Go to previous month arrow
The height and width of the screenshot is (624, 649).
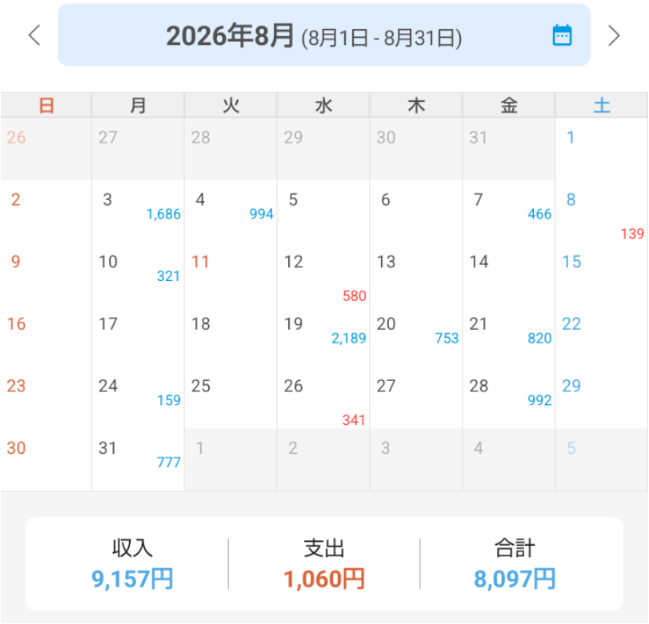35,35
